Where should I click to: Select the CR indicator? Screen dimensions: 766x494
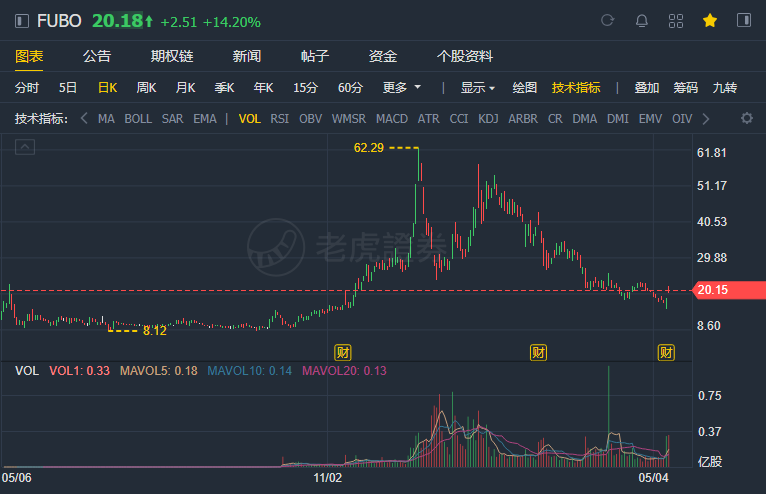tap(555, 119)
